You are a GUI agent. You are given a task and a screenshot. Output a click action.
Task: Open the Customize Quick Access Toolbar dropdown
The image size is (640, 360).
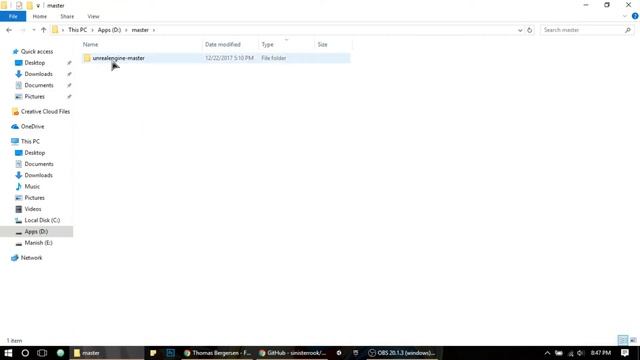pyautogui.click(x=38, y=6)
